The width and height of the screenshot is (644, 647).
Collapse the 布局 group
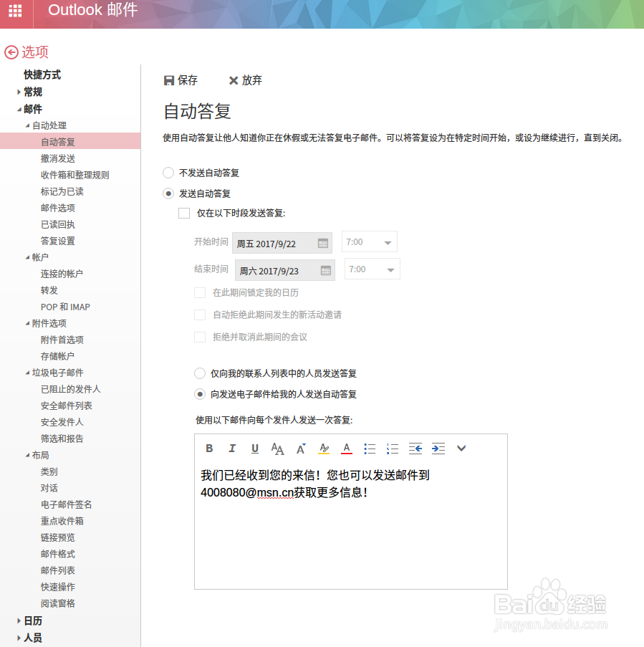(x=28, y=456)
